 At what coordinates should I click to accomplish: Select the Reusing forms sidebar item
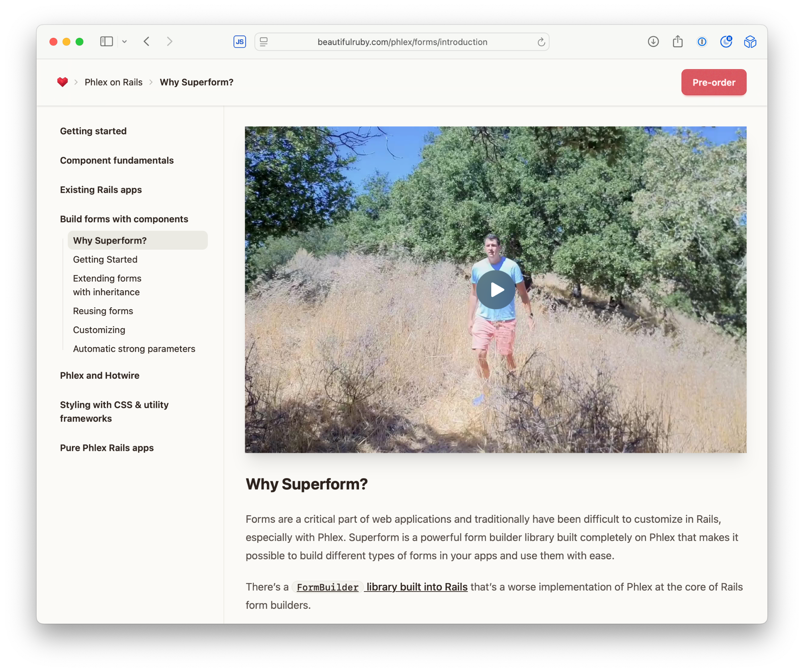103,311
